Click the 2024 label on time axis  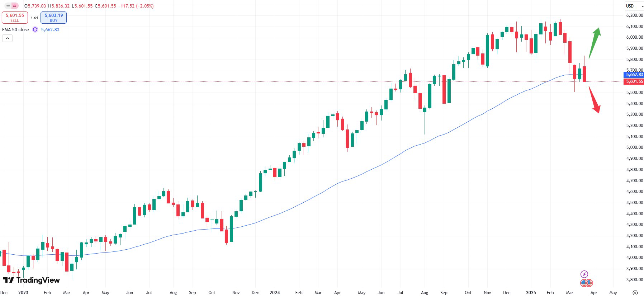coord(275,292)
